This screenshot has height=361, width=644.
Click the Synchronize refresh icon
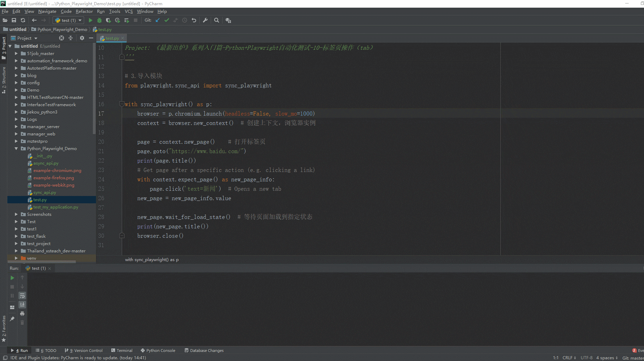[23, 20]
